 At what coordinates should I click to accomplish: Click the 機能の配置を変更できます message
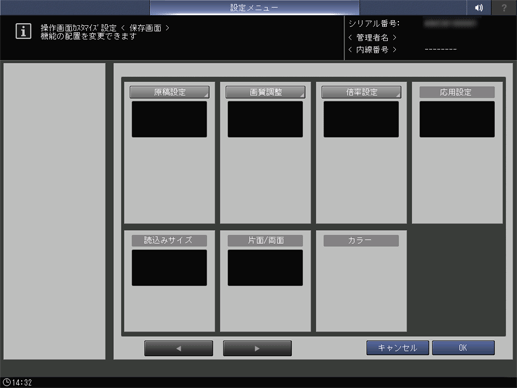(88, 36)
